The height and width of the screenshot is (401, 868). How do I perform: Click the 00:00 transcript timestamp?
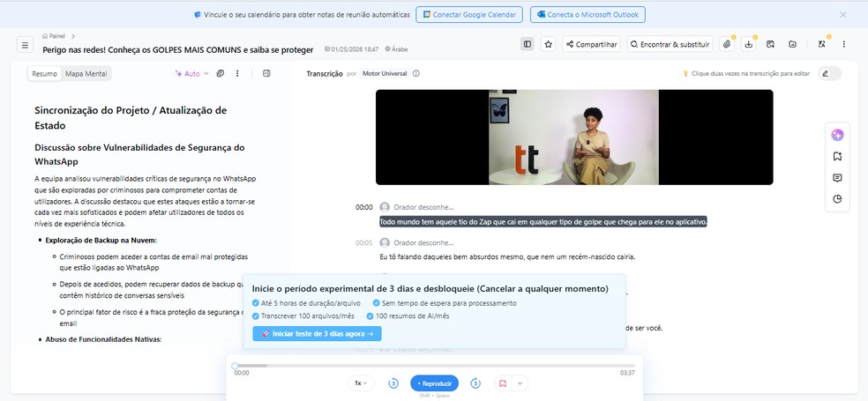point(363,207)
